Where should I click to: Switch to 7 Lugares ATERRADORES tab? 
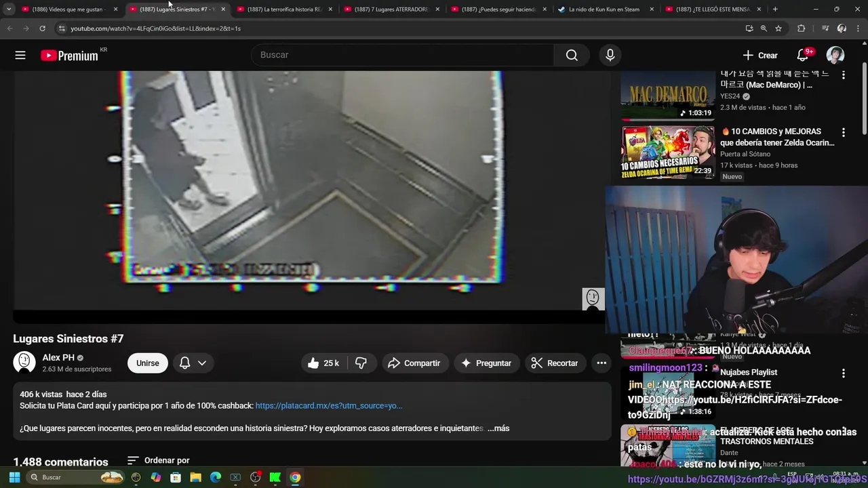[392, 9]
